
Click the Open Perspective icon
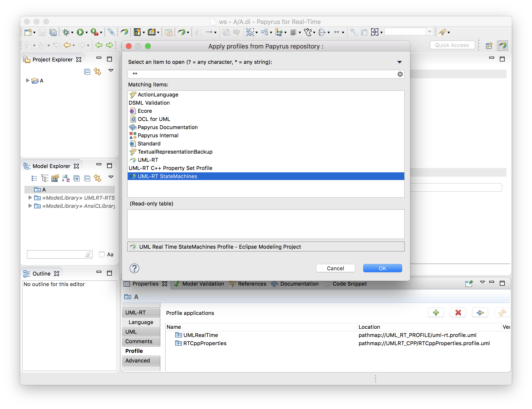point(489,45)
